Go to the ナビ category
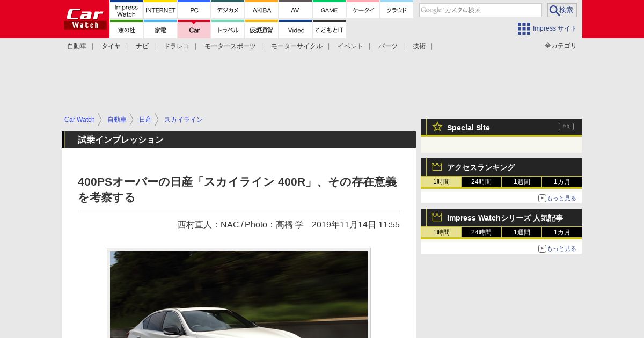 click(x=142, y=46)
